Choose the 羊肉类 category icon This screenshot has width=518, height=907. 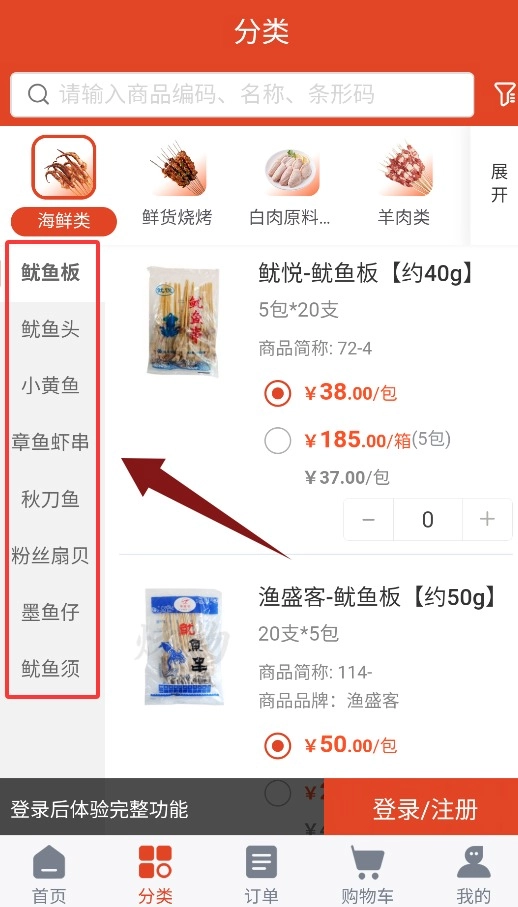[405, 168]
